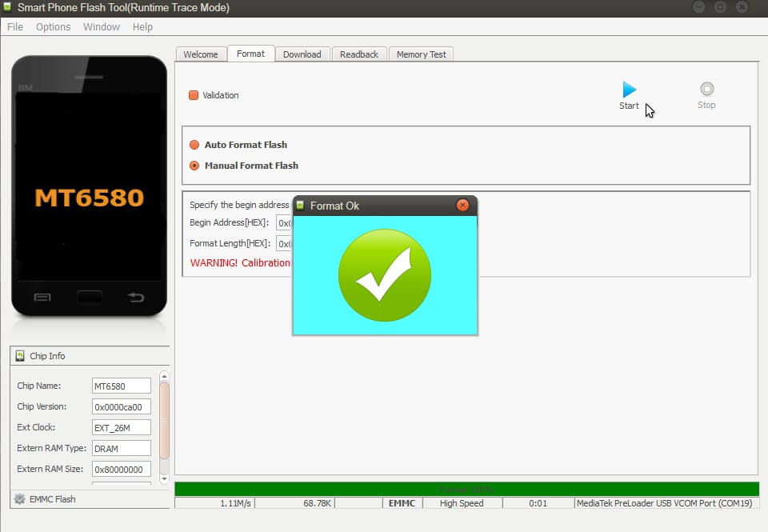Click the EMMC Flash gear icon
The height and width of the screenshot is (532, 768).
(19, 498)
